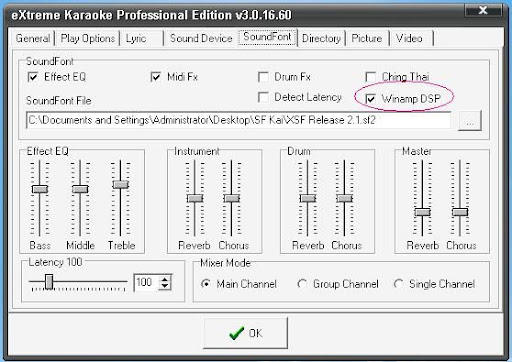
Task: Disable the Winamp DSP checkbox
Action: (370, 99)
